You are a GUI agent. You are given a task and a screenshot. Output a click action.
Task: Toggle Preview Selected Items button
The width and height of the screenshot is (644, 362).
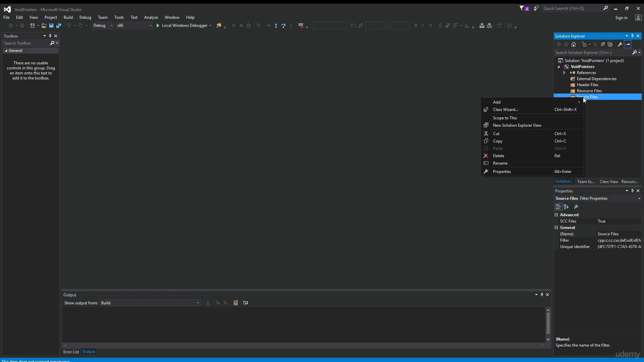[x=628, y=44]
